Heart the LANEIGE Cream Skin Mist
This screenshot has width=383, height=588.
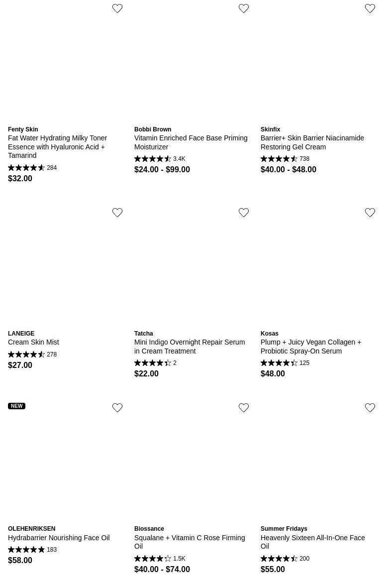click(x=117, y=213)
